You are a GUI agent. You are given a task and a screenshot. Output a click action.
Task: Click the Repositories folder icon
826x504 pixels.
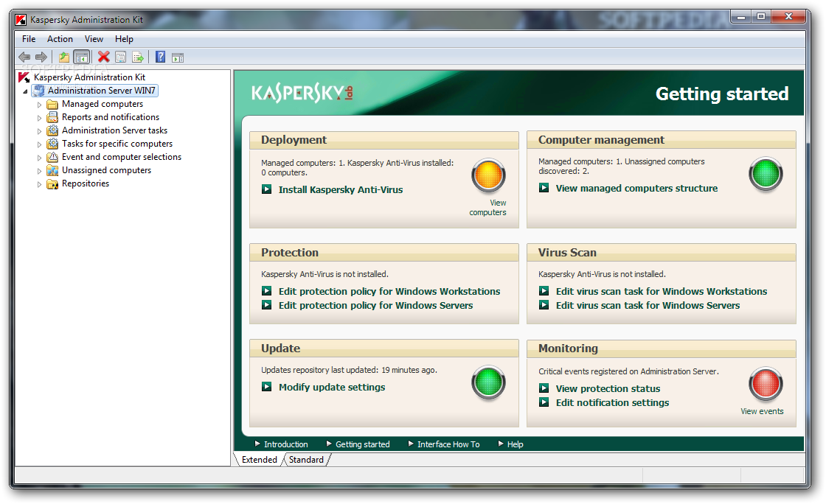coord(52,183)
